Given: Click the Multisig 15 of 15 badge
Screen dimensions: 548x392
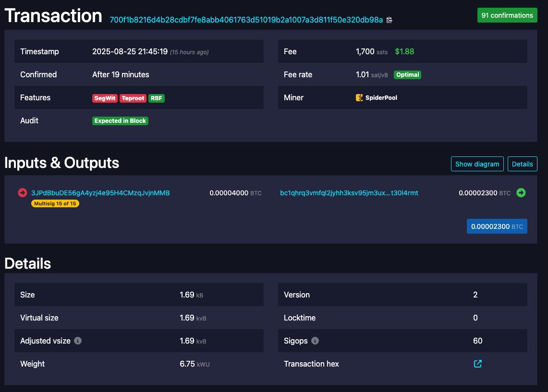Looking at the screenshot, I should pos(55,203).
